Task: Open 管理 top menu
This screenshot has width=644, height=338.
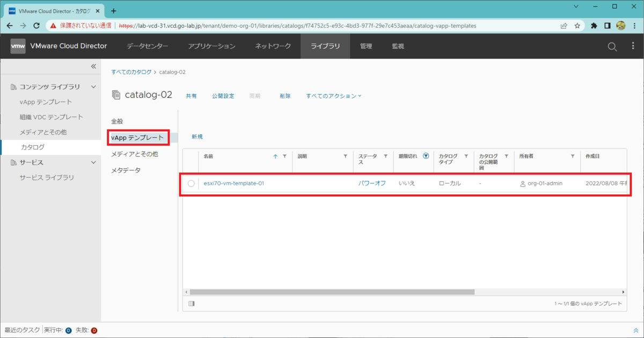Action: coord(366,46)
